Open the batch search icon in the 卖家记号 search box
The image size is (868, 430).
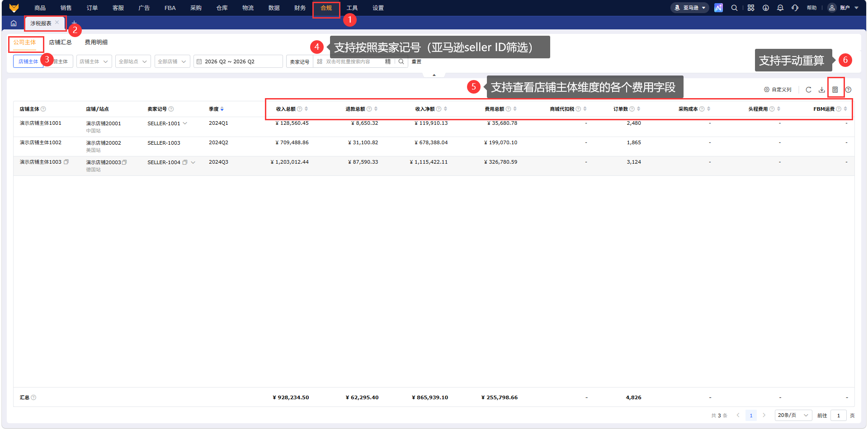click(320, 61)
